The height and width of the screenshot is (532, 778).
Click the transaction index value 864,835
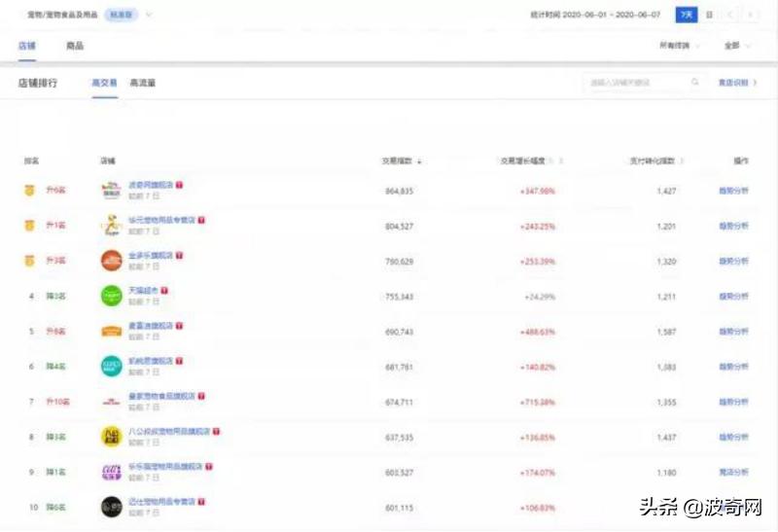coord(400,191)
